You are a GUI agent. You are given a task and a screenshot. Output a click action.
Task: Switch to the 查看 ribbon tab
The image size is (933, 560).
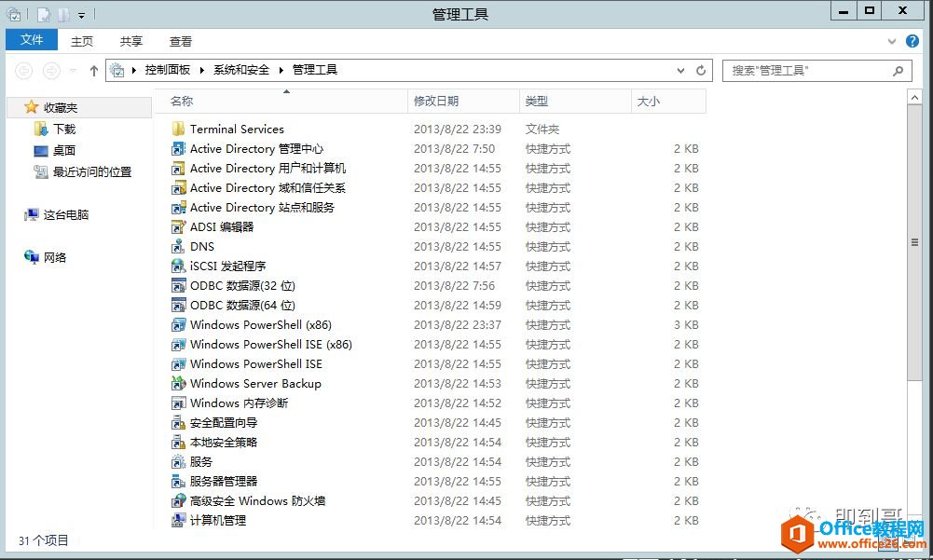[181, 41]
